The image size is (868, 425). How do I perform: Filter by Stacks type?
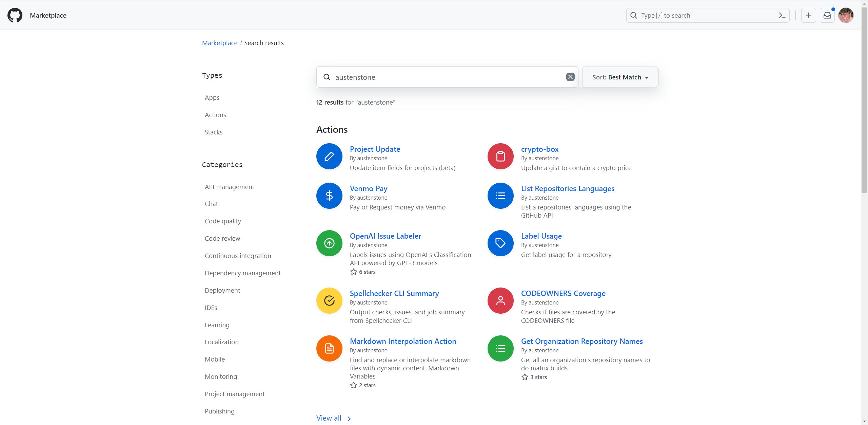[x=214, y=132]
